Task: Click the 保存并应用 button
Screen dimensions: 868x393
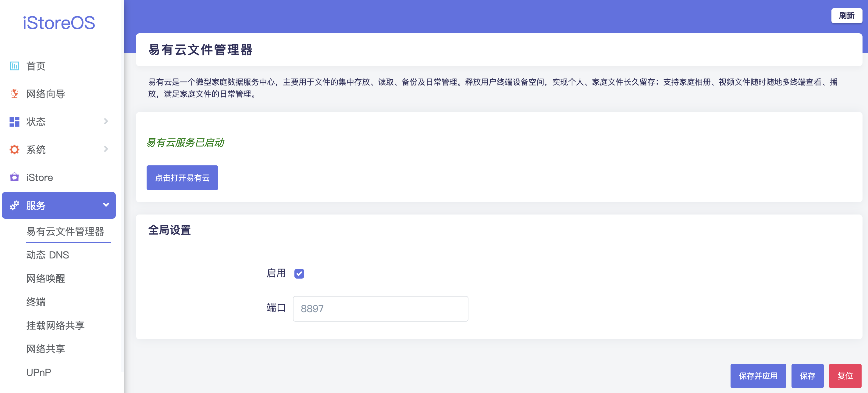Action: point(758,376)
